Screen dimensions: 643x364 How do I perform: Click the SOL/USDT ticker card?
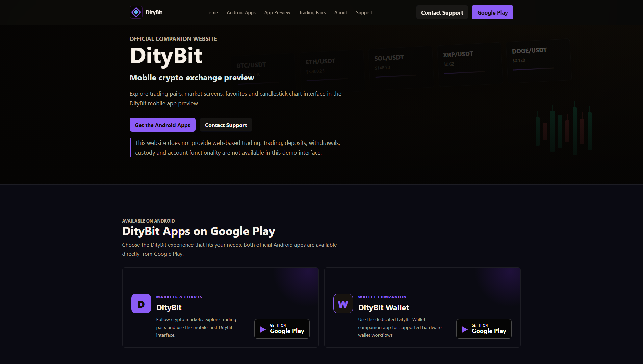point(401,68)
